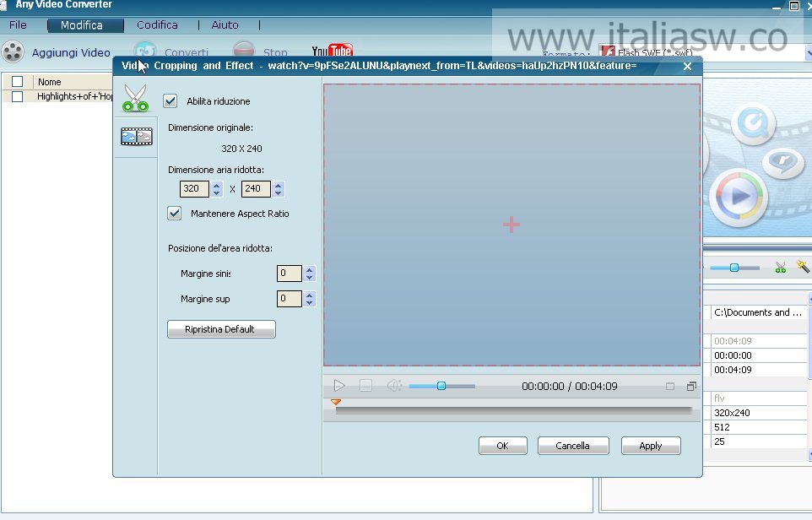Increase crop width with up arrow

(x=216, y=185)
